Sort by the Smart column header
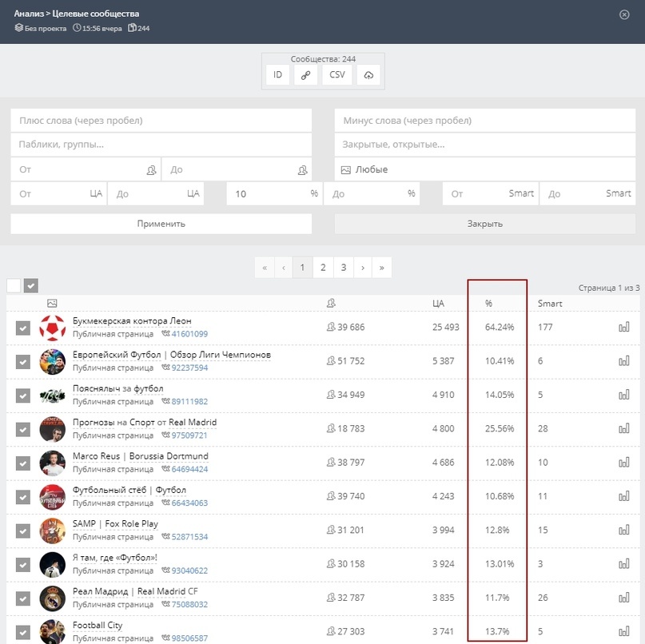 (x=550, y=304)
